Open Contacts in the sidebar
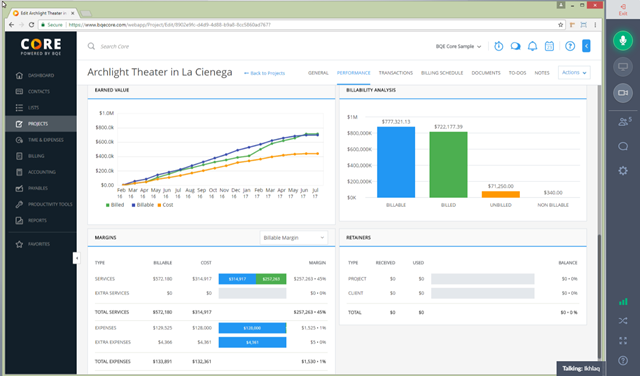The image size is (640, 376). [40, 91]
